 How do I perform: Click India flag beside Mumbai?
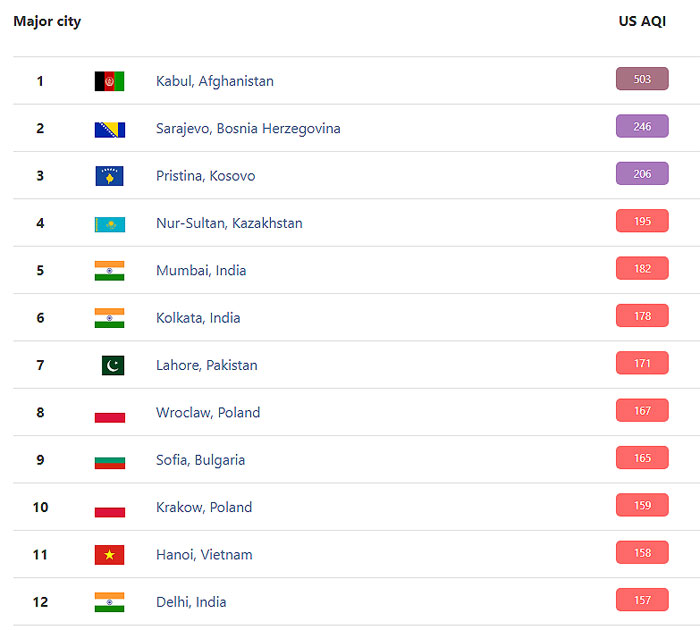tap(109, 271)
